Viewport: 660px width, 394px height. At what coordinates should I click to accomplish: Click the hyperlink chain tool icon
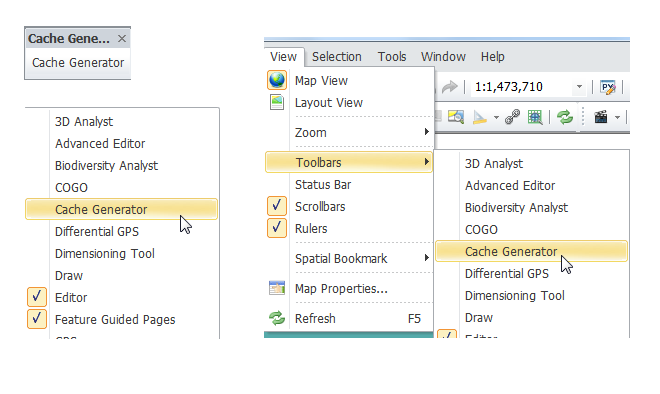512,117
